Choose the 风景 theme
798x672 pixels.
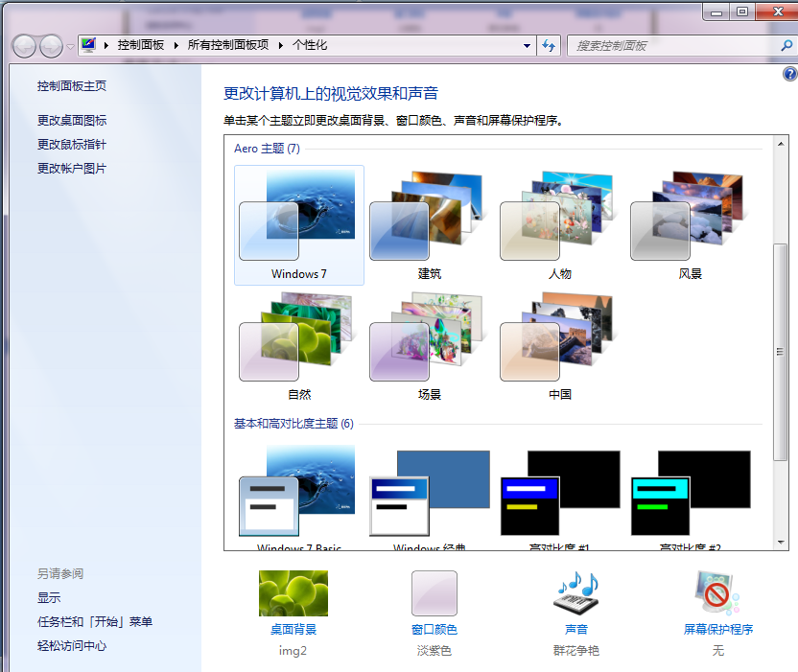690,225
